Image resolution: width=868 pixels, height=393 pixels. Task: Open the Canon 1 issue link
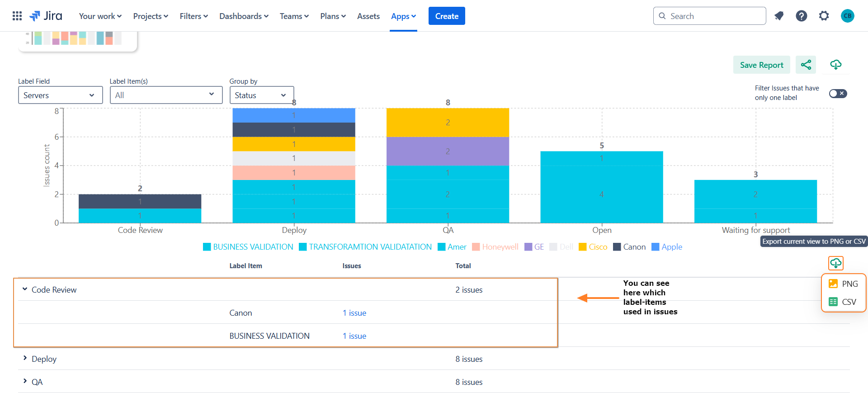pos(354,313)
